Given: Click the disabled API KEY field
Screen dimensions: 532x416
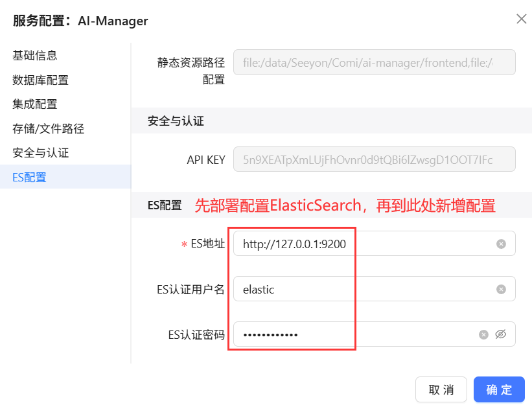Looking at the screenshot, I should point(375,159).
